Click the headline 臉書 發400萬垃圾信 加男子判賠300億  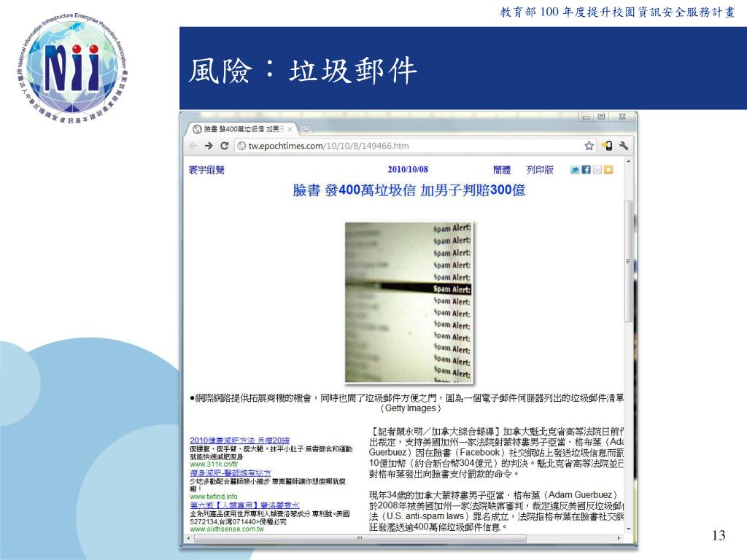pyautogui.click(x=409, y=190)
